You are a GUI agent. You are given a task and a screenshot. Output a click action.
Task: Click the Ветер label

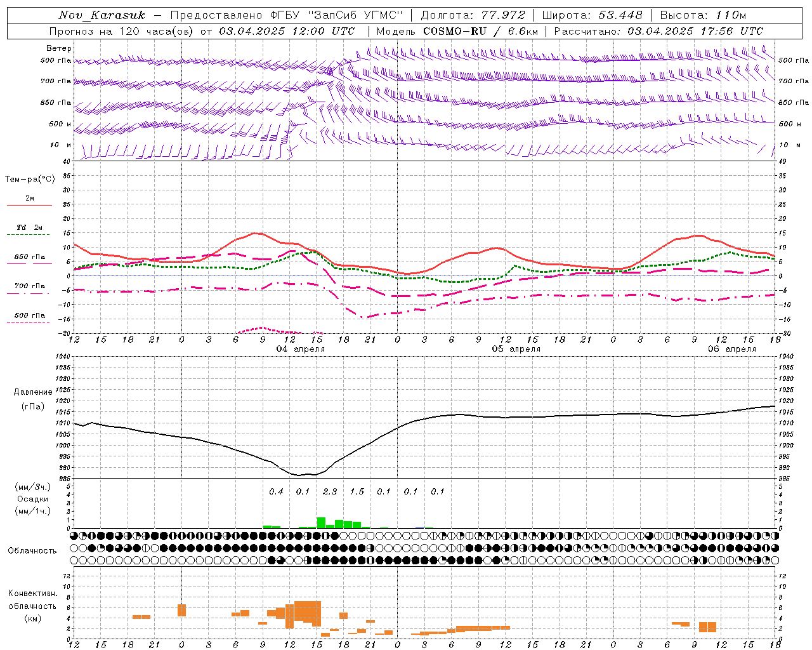[x=59, y=48]
